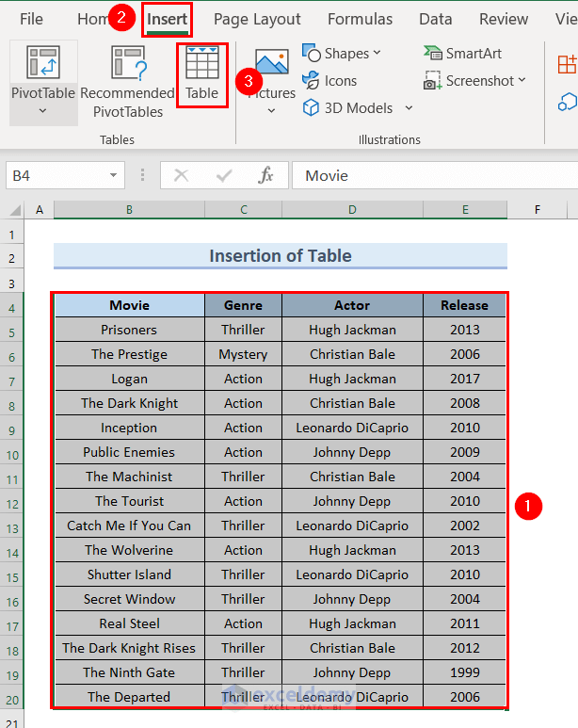Select the 2017 release year cell
This screenshot has width=578, height=728.
click(x=465, y=379)
